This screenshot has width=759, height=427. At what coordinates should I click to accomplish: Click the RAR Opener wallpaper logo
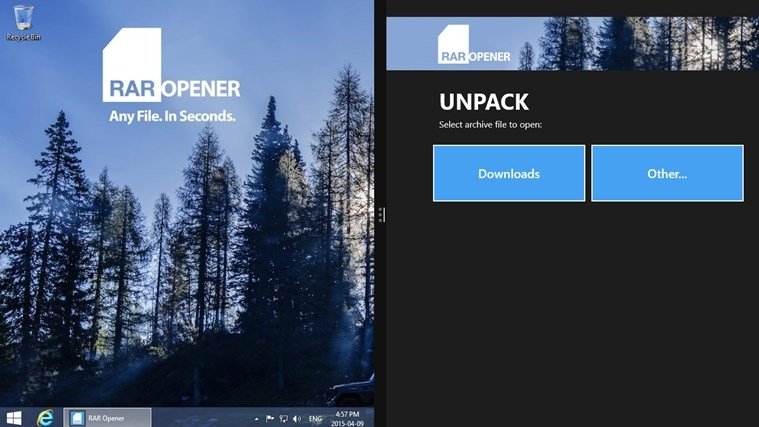click(x=171, y=65)
